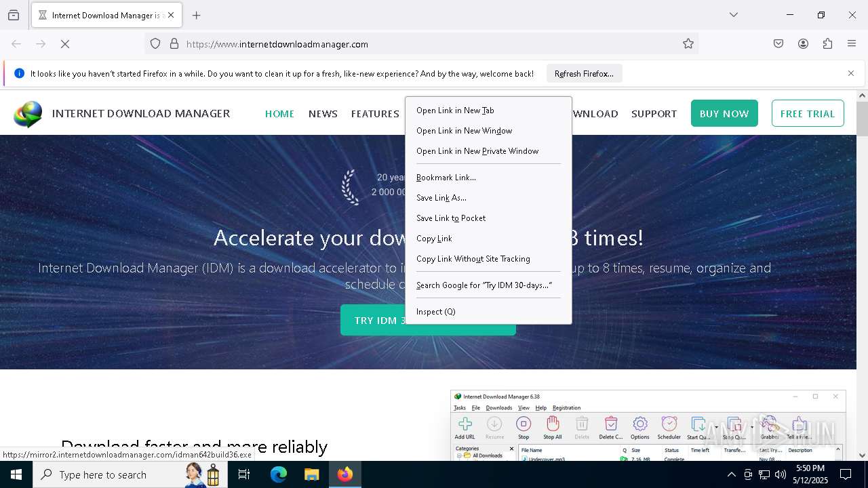The height and width of the screenshot is (488, 868).
Task: Open the clock showing 5:50 PM
Action: tap(810, 474)
